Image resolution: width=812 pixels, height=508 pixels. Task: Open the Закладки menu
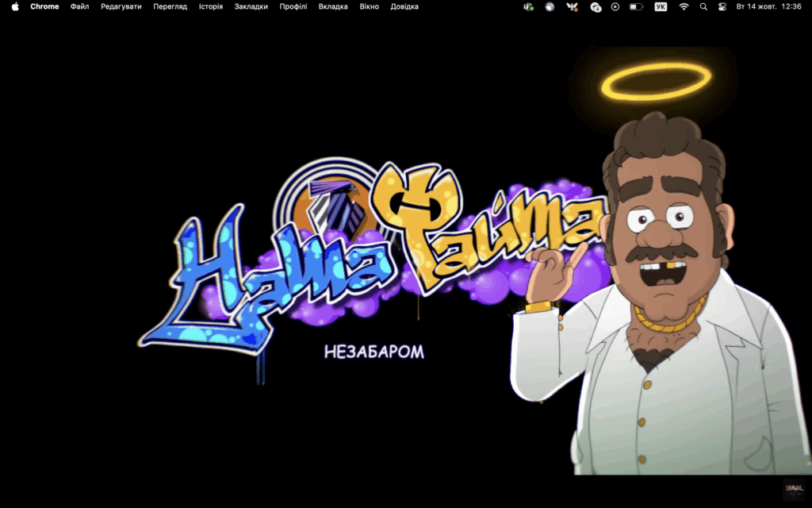pyautogui.click(x=251, y=6)
